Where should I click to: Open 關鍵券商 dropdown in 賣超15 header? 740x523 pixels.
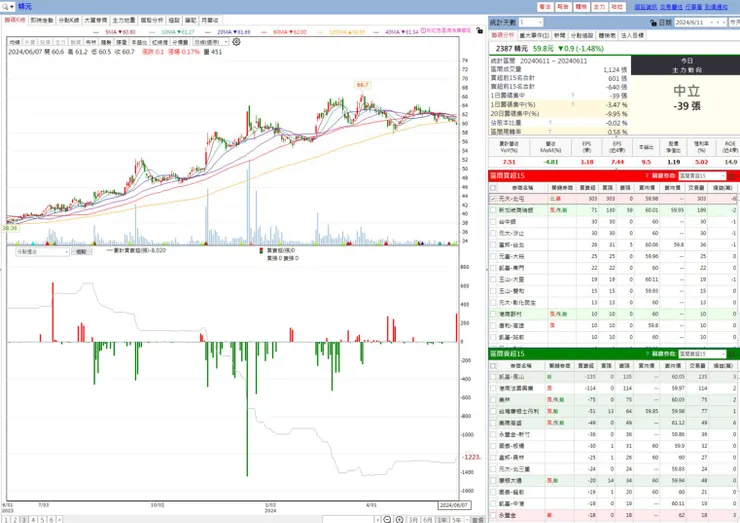click(x=702, y=354)
